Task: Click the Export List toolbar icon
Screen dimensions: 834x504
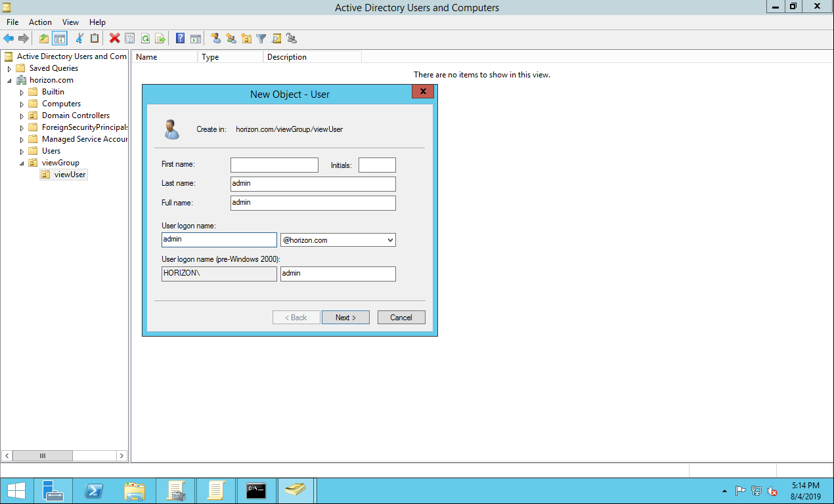Action: click(160, 39)
